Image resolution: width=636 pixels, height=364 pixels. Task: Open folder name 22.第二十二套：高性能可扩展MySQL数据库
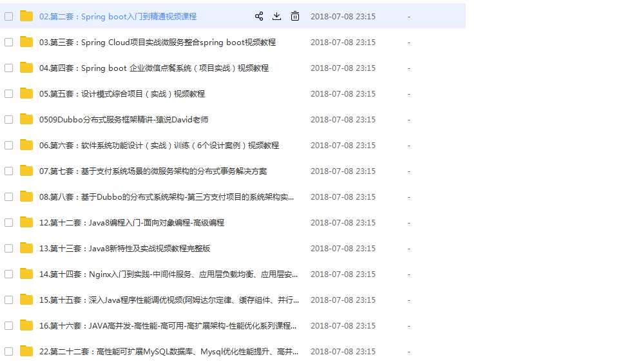coord(169,351)
